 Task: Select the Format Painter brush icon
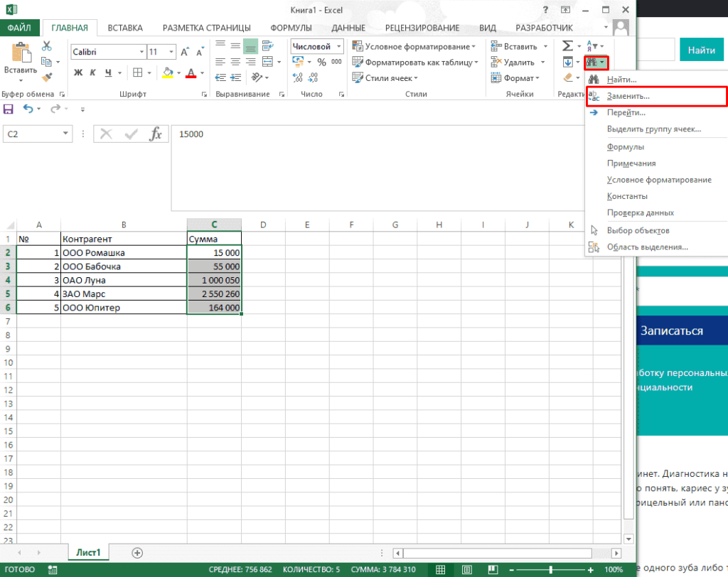coord(47,77)
